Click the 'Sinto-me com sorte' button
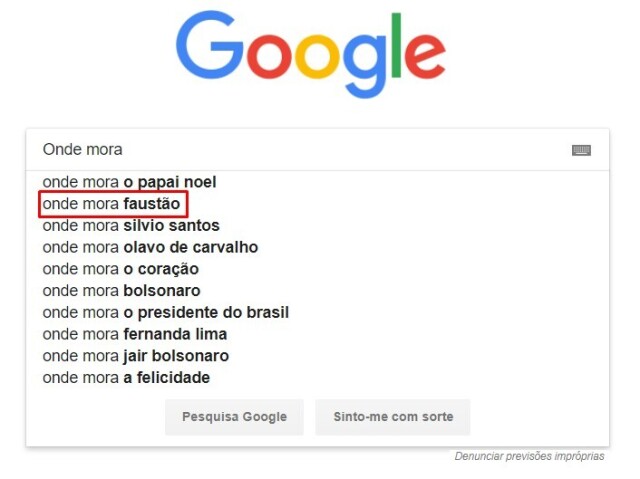 point(393,417)
